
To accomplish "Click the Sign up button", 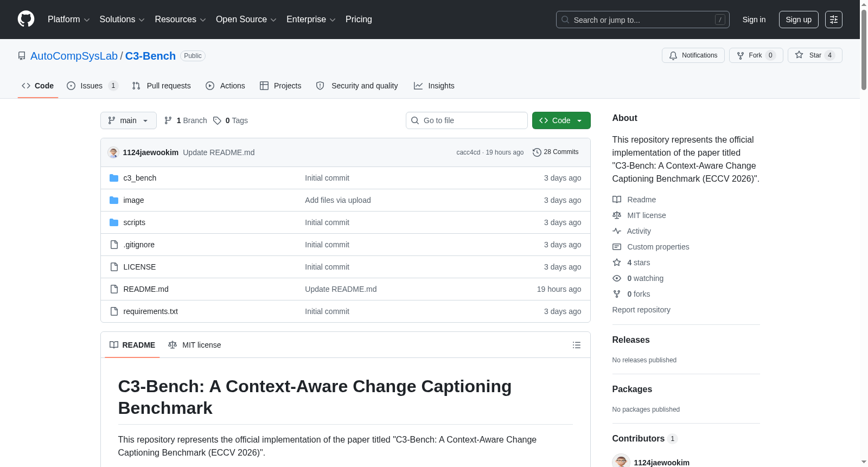I will click(799, 20).
